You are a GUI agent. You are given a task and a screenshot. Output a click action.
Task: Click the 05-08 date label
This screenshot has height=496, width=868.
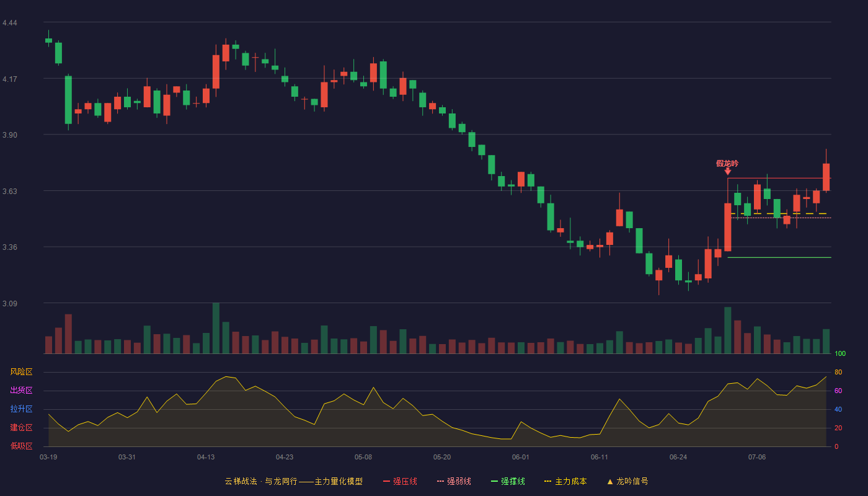[363, 457]
